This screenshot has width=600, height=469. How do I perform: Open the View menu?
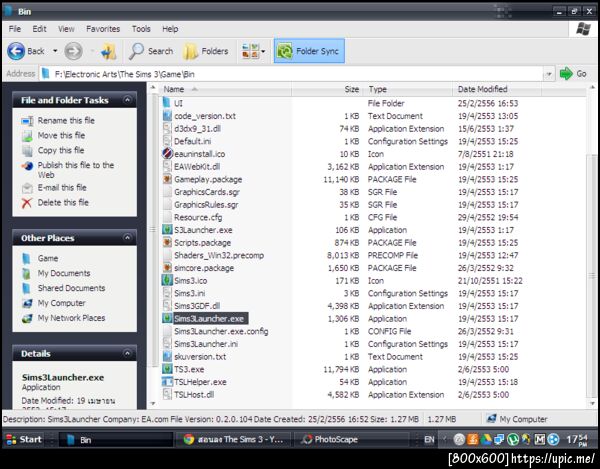pyautogui.click(x=66, y=29)
